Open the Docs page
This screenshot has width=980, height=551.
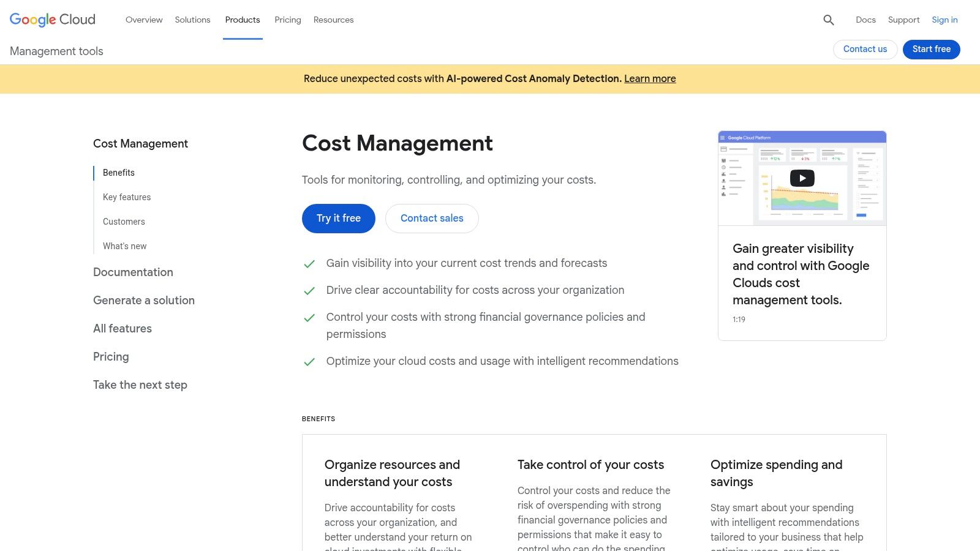[x=865, y=20]
